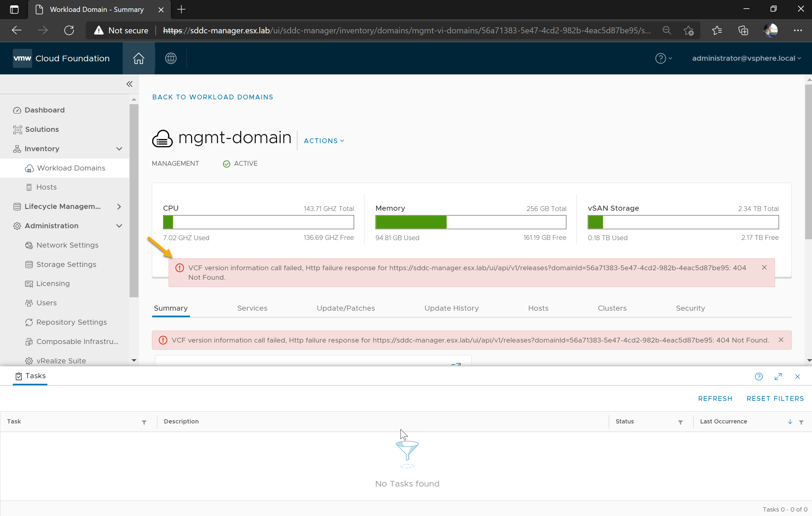Open Users administration page
This screenshot has width=812, height=516.
46,303
